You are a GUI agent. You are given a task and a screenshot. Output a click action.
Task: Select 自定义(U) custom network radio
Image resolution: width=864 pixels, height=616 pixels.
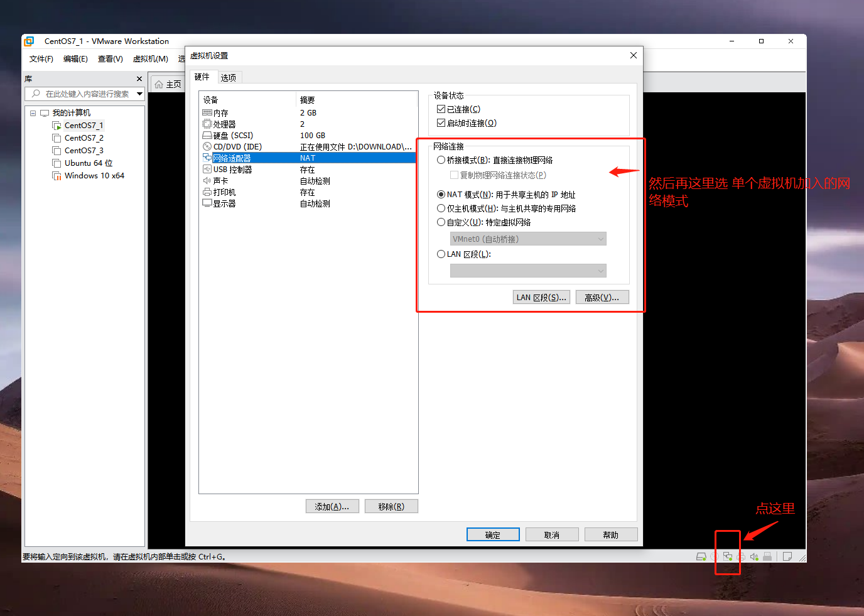(441, 222)
